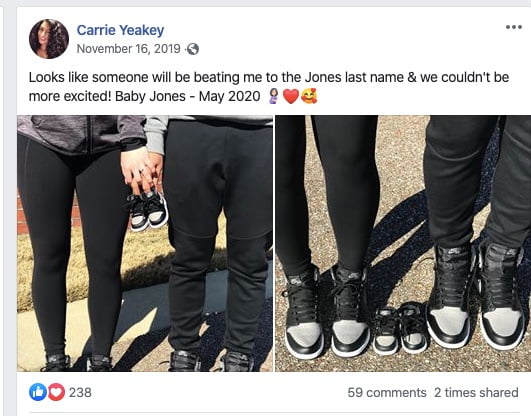View who reacted via the 238 count
531x416 pixels.
pyautogui.click(x=80, y=393)
